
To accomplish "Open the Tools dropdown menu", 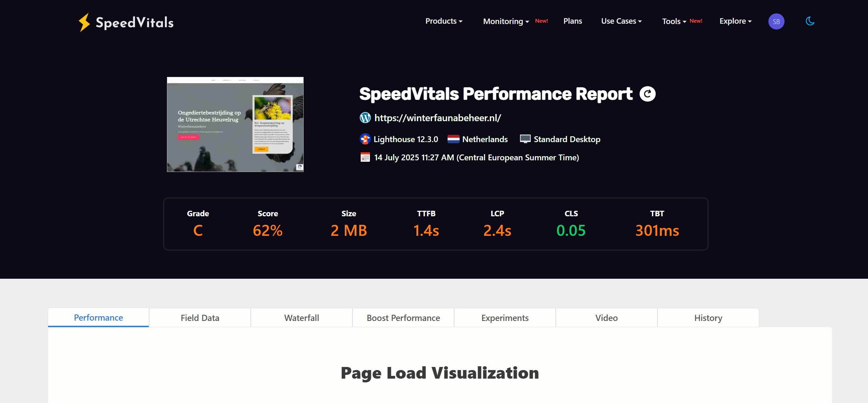I will [x=674, y=21].
